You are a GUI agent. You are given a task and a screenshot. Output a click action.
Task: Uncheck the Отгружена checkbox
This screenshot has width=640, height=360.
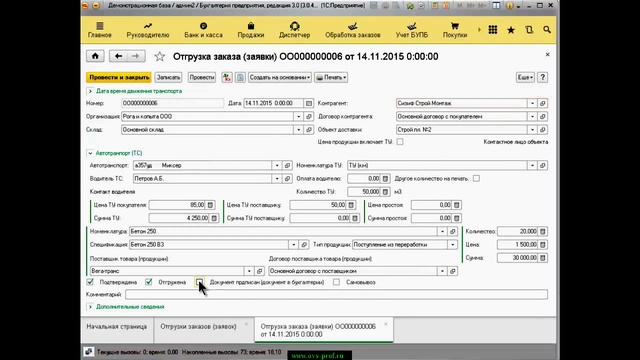[149, 282]
